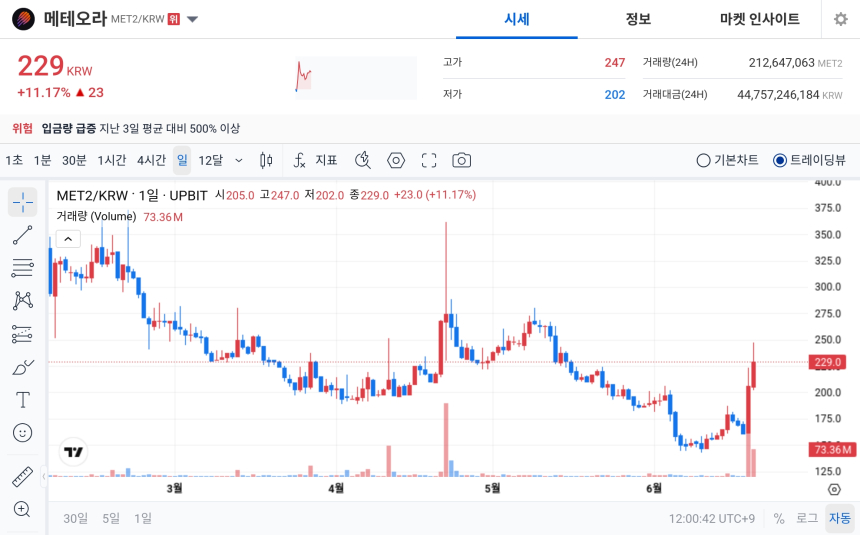Set the range to 1일
Screen dimensions: 860x535
(x=143, y=518)
